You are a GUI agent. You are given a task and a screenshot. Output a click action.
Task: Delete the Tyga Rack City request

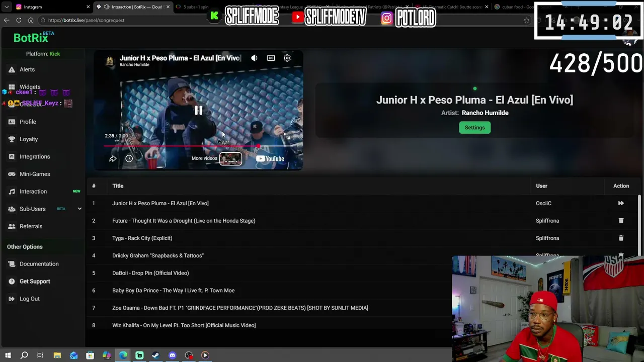(x=621, y=238)
